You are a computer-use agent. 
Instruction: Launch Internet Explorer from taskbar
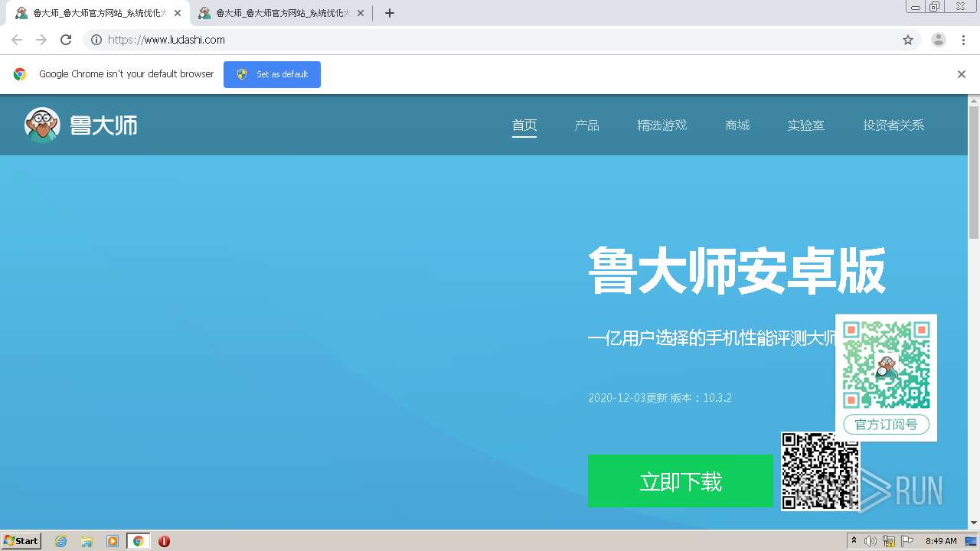[61, 541]
